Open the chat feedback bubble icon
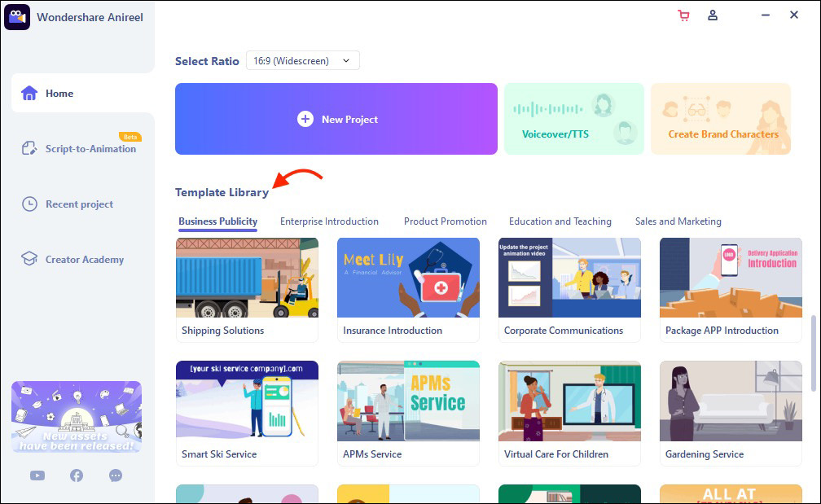821x504 pixels. click(116, 476)
